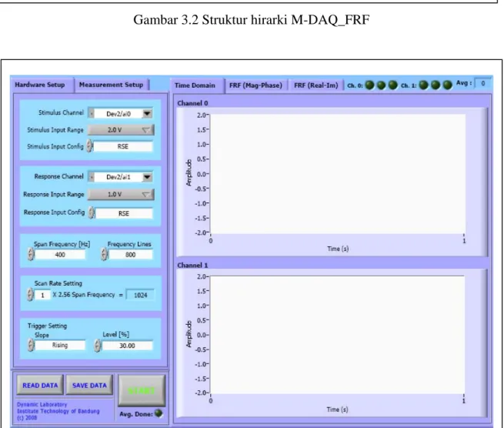Viewport: 504px width, 428px height.
Task: Click the Scan Rate multiplier field showing 1
Action: point(42,295)
